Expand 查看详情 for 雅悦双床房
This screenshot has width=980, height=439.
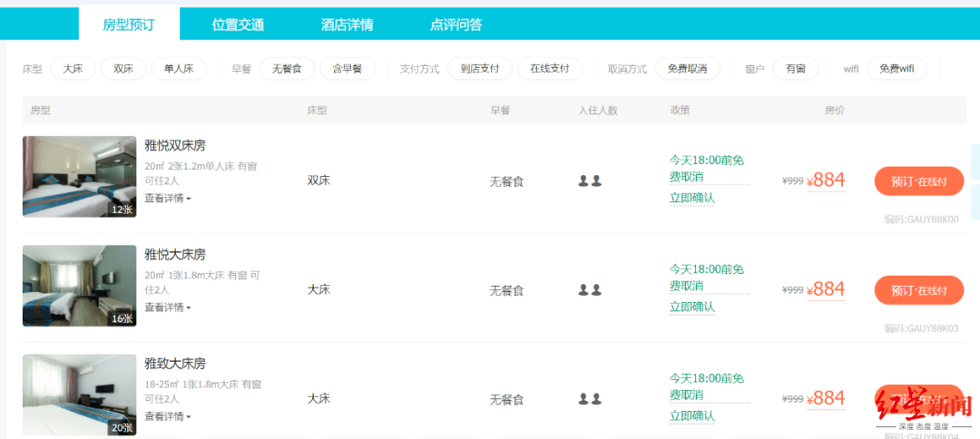tap(168, 198)
